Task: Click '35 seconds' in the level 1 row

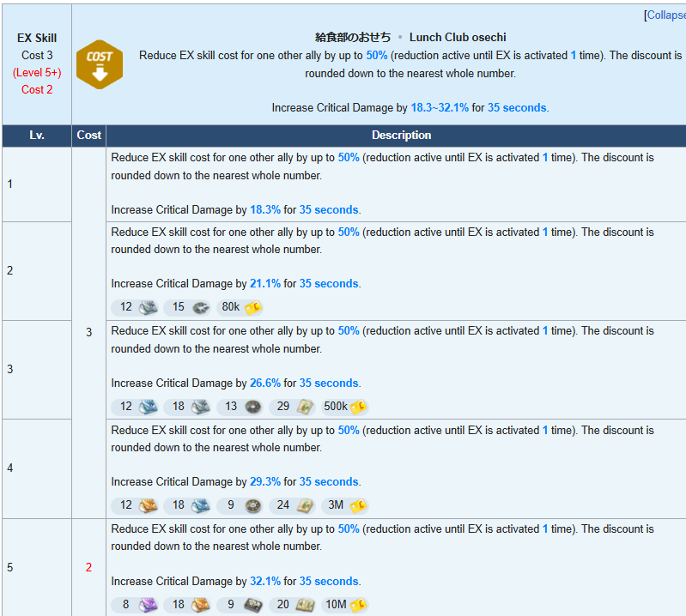Action: coord(329,210)
